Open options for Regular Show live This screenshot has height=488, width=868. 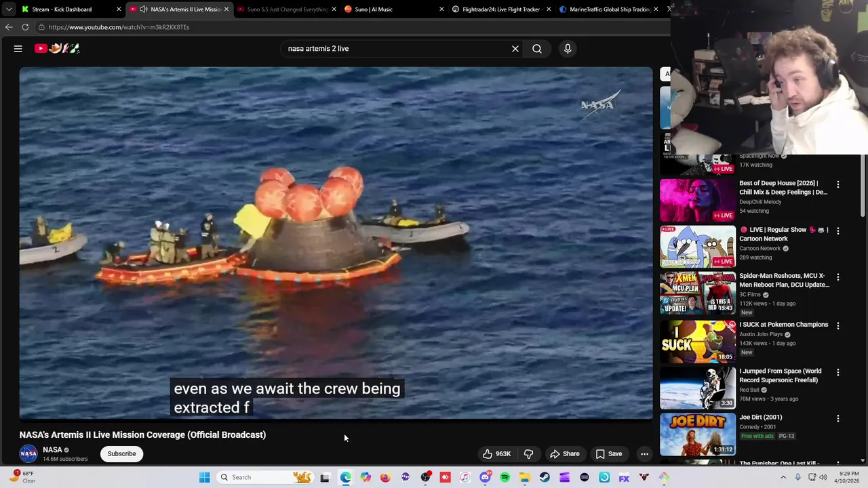tap(838, 230)
